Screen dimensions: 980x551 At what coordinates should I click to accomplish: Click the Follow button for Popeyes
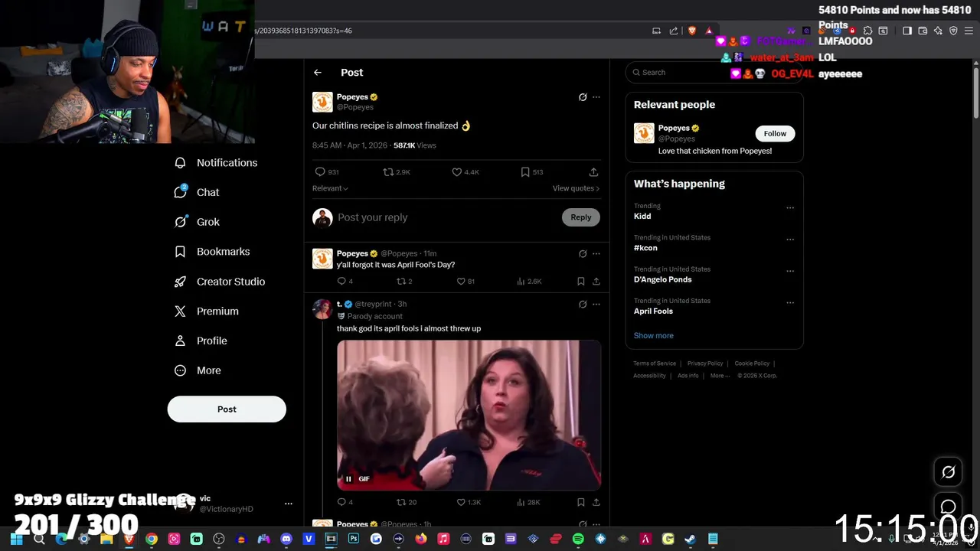[x=775, y=134]
